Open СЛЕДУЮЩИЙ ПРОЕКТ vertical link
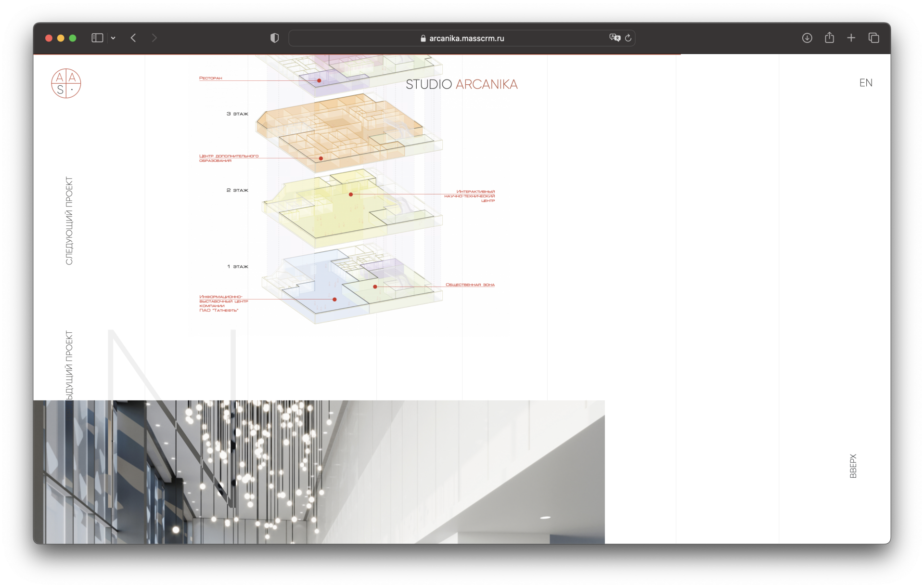This screenshot has height=588, width=924. pos(69,221)
